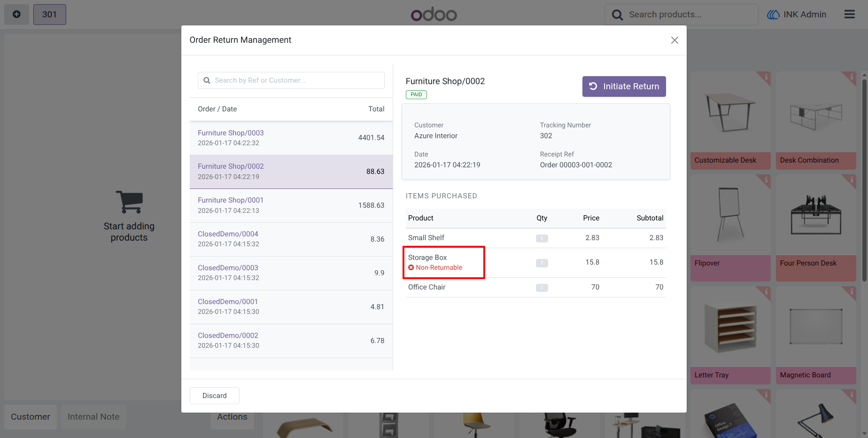Screen dimensions: 868x438
Task: Click the product list vertical scrollbar
Action: pos(864,180)
